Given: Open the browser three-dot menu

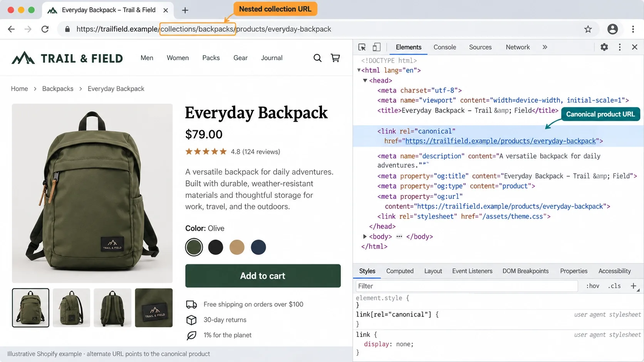Looking at the screenshot, I should [x=633, y=29].
